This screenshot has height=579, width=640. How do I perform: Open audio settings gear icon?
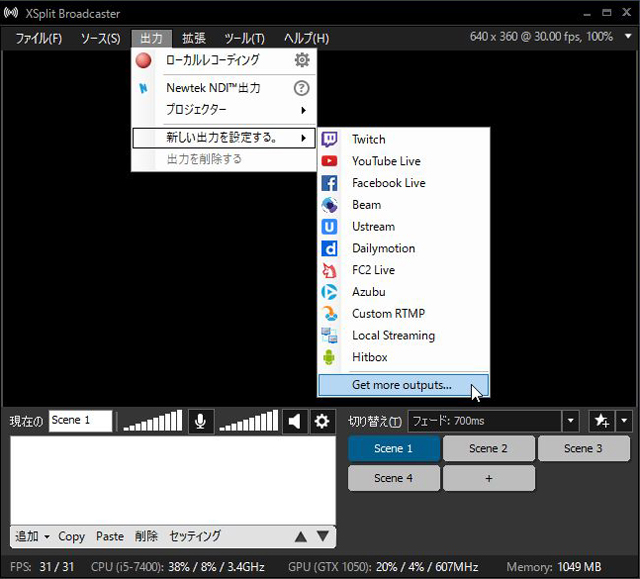(x=322, y=421)
